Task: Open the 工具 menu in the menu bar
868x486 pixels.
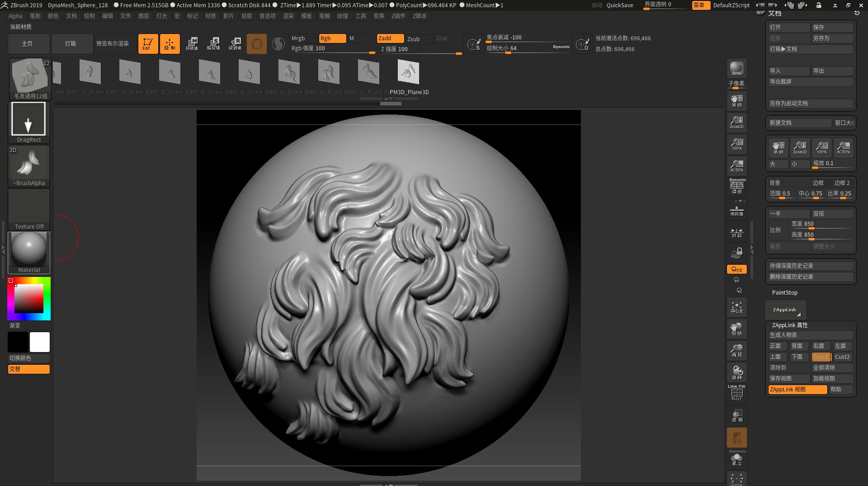Action: point(361,16)
